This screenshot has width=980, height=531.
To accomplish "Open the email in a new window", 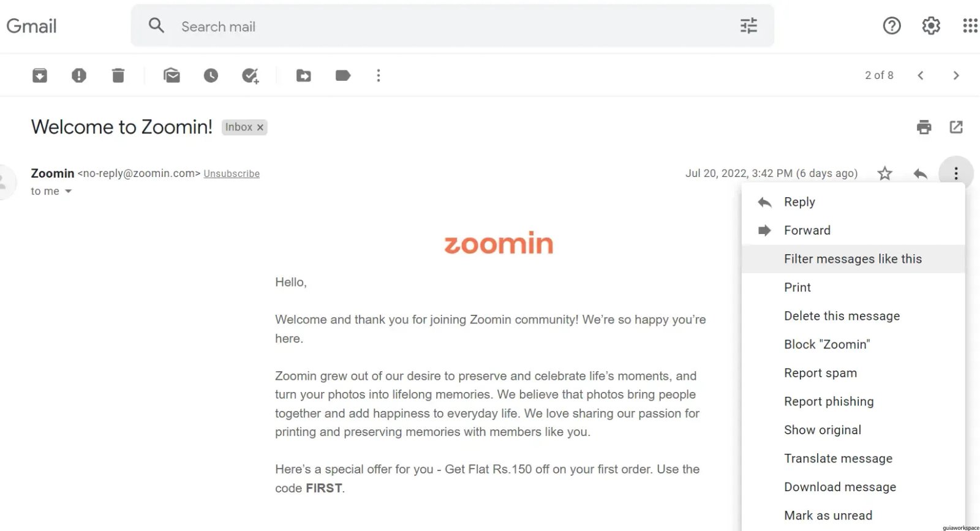I will pyautogui.click(x=956, y=127).
